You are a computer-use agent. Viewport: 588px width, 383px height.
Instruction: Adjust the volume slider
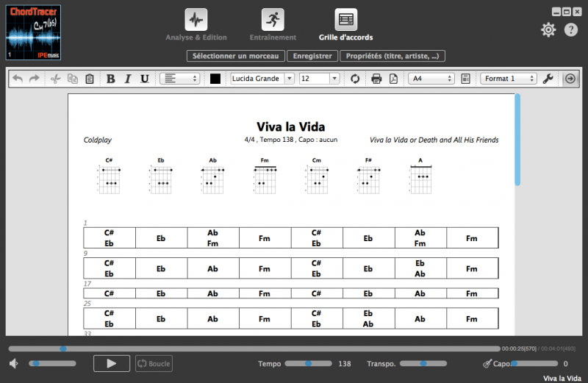pos(52,363)
